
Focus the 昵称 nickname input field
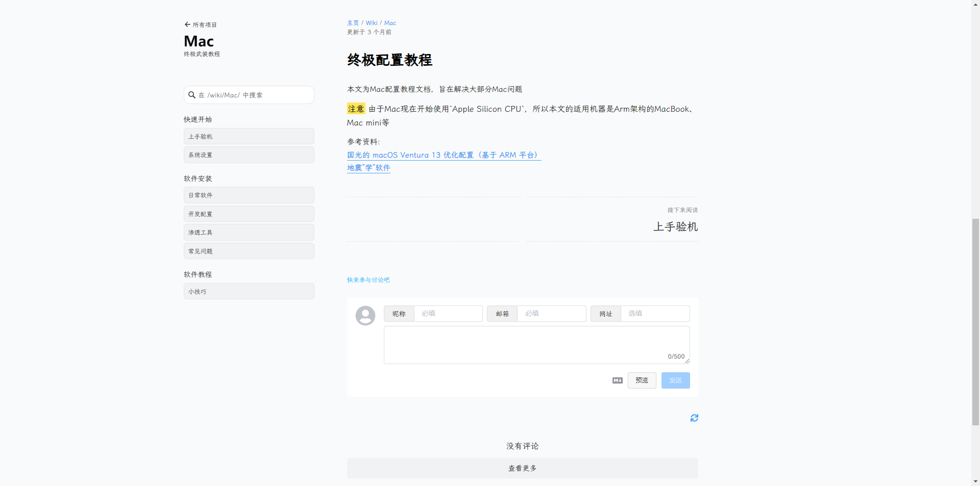coord(448,314)
